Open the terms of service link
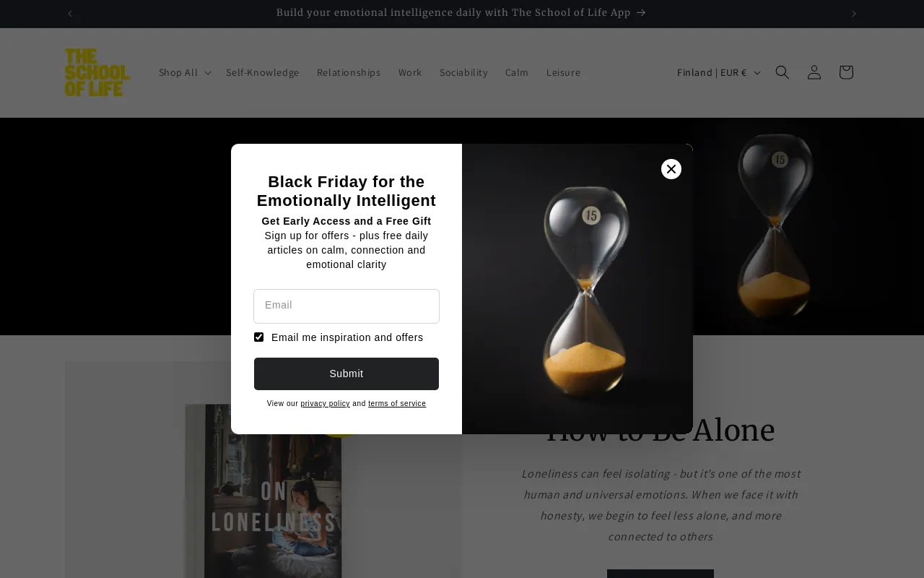 397,404
